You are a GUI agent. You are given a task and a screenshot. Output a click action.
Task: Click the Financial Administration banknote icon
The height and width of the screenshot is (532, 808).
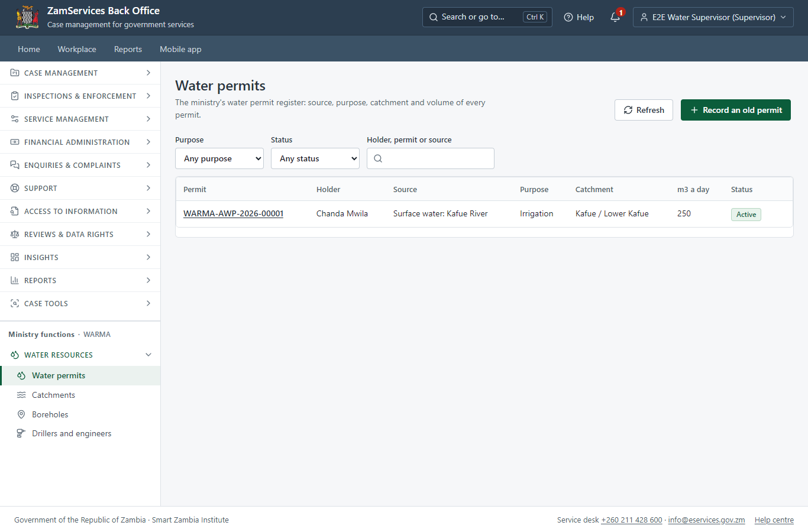point(15,142)
